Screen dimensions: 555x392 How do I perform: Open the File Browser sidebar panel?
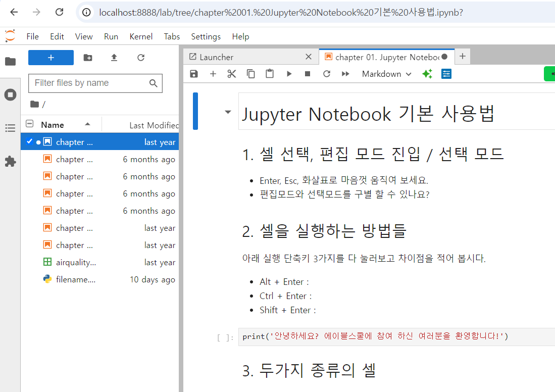click(x=10, y=61)
